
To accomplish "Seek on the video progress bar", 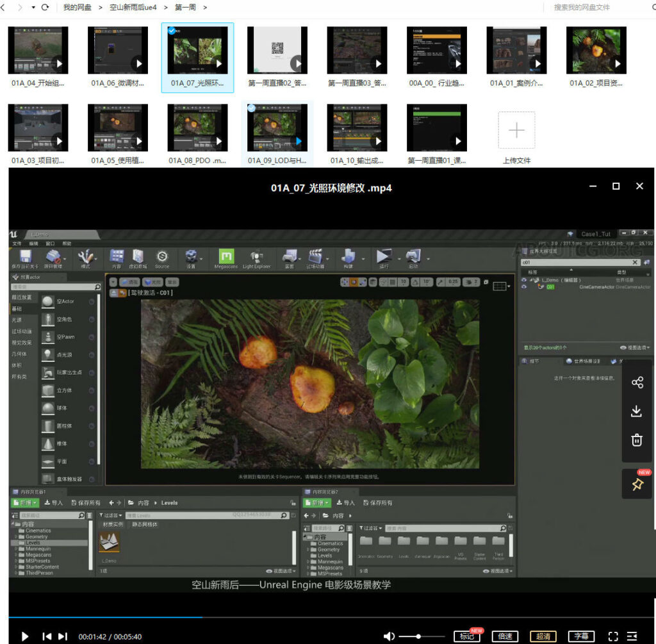I will [x=331, y=617].
